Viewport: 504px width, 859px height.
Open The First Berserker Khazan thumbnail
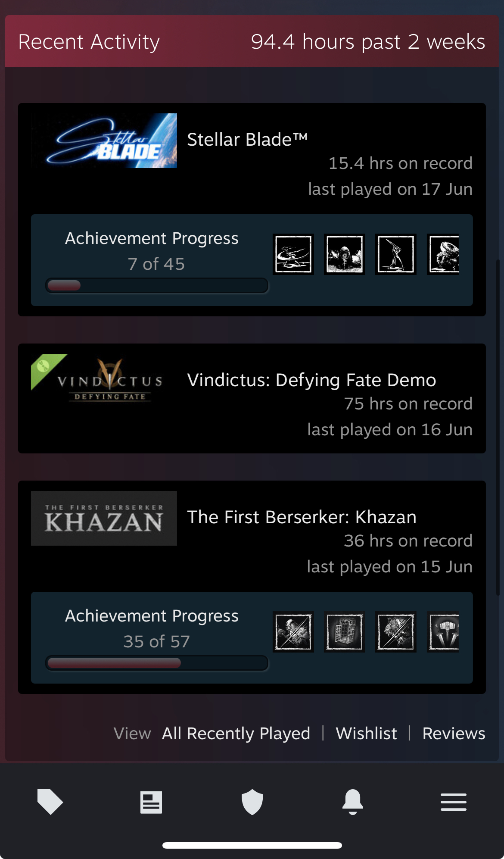(104, 518)
